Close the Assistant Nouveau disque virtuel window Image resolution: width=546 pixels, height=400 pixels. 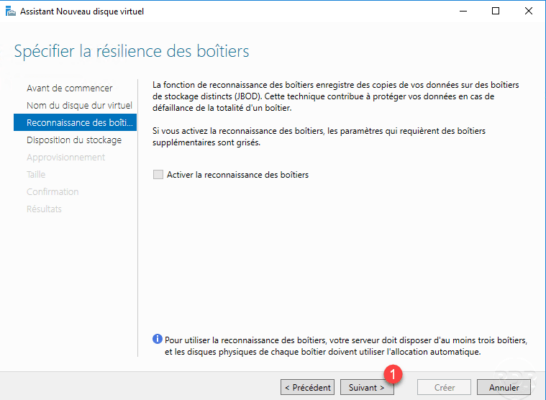click(x=529, y=11)
